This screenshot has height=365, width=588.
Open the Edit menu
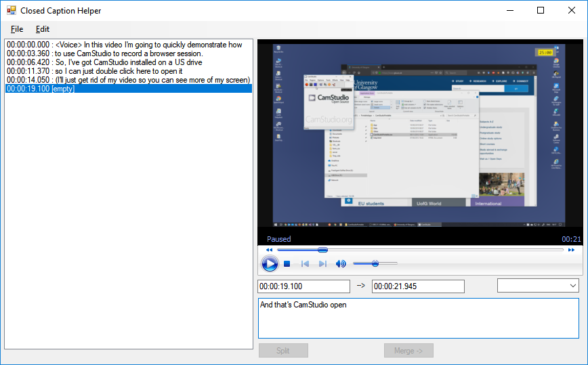tap(43, 29)
